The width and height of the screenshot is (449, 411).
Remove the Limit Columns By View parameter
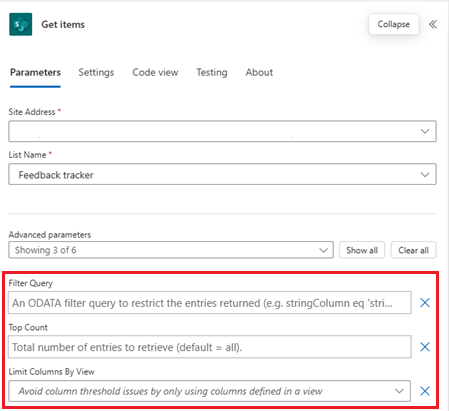(x=425, y=391)
